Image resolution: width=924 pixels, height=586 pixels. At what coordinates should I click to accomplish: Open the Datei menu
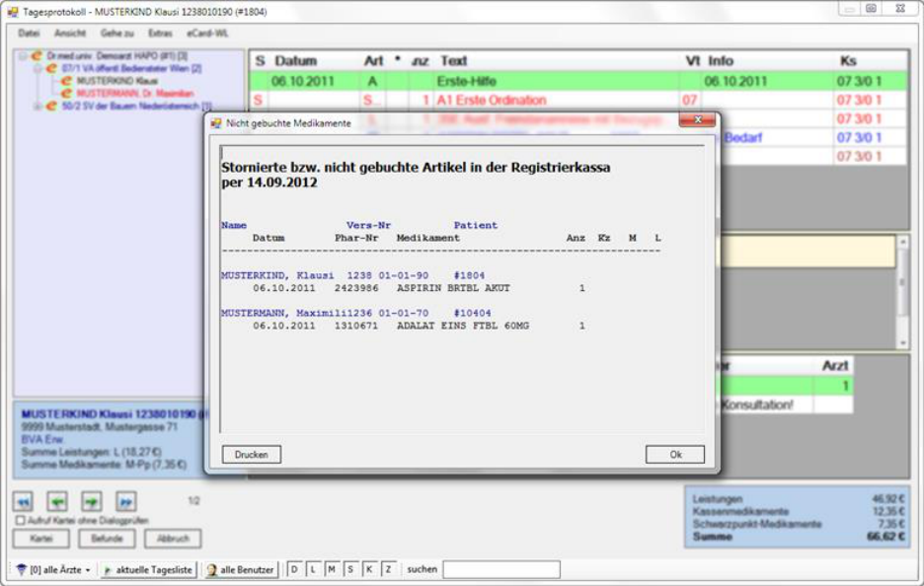click(29, 33)
